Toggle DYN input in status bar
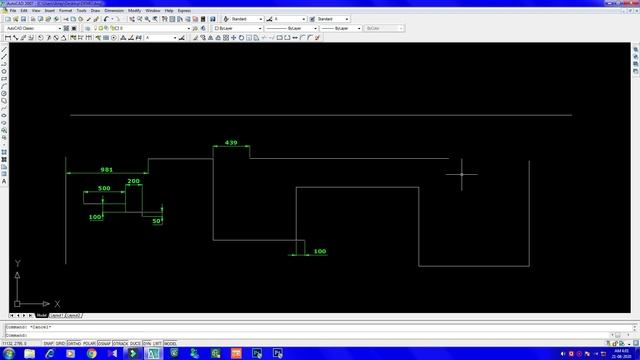This screenshot has height=360, width=640. coord(147,343)
